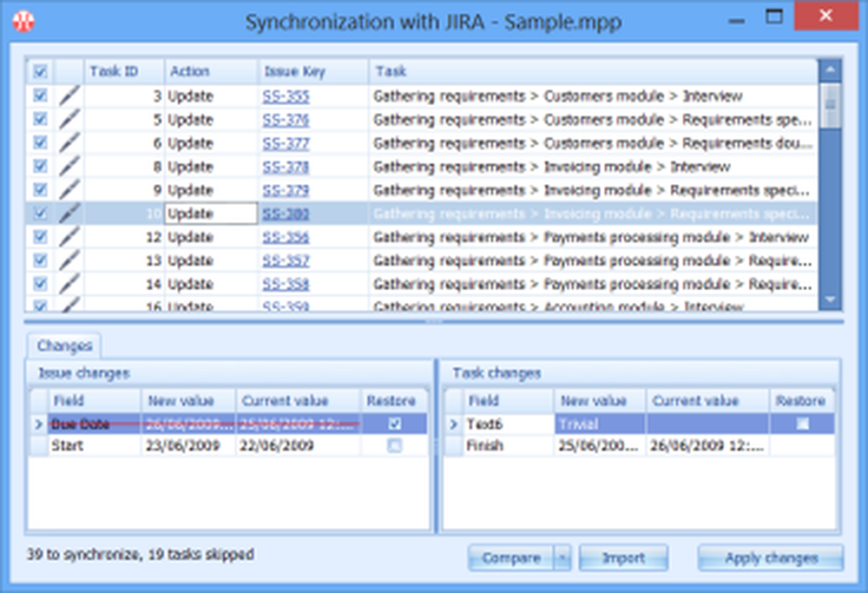Uncheck the checkbox for task 6

40,142
